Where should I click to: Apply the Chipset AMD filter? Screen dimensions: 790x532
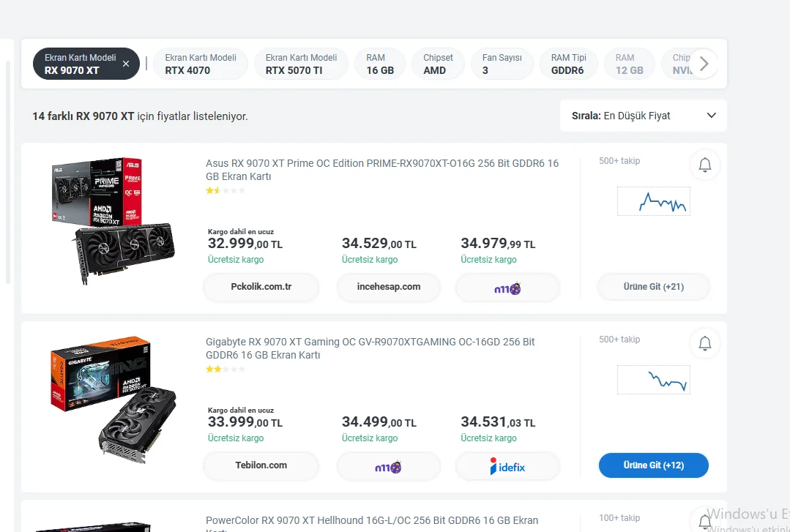437,64
